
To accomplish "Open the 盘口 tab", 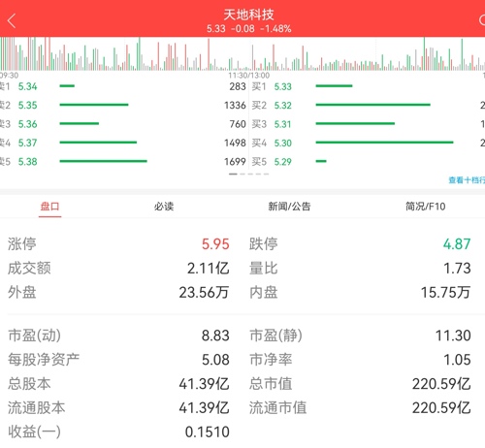I will pyautogui.click(x=49, y=207).
